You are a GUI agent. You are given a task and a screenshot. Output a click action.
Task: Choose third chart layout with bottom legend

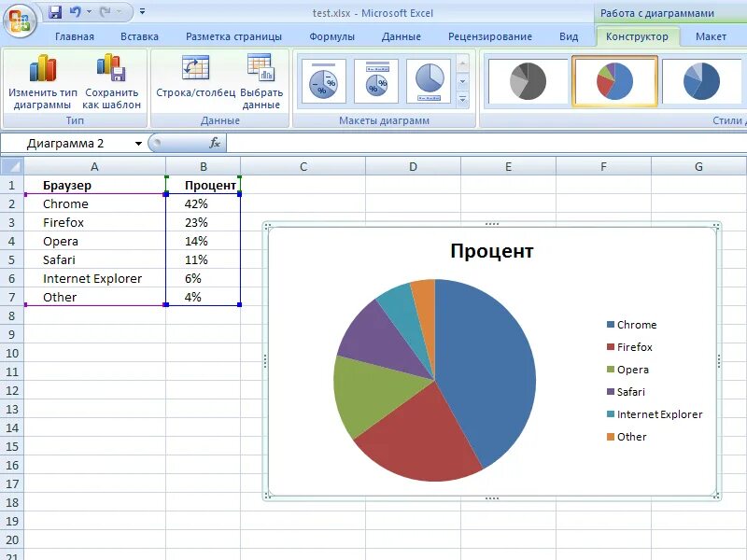coord(429,81)
